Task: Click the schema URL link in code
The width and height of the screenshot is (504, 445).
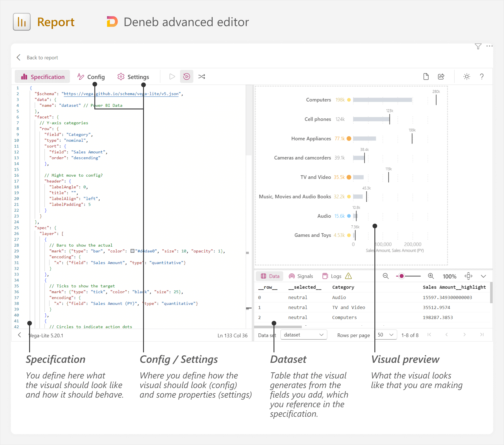Action: 121,94
